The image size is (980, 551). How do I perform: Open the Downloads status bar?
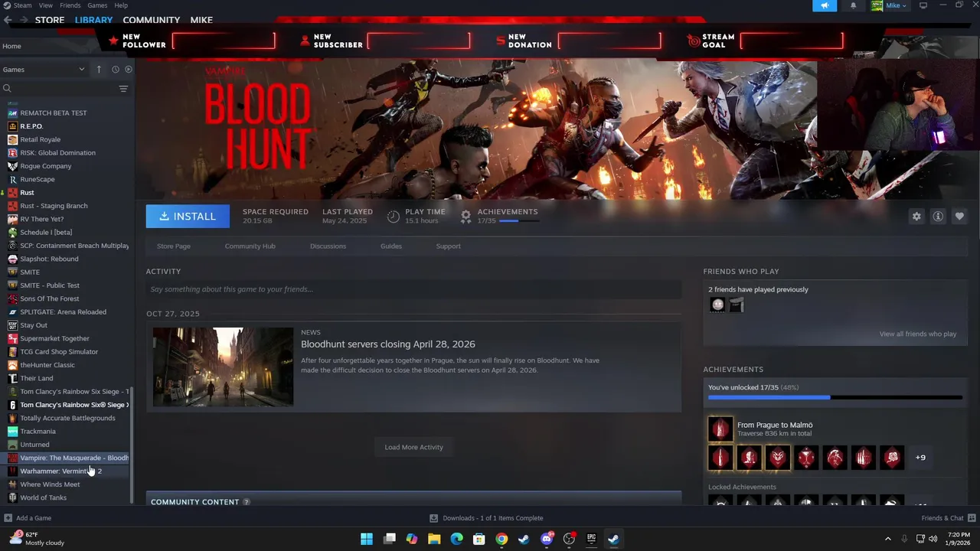pyautogui.click(x=486, y=518)
